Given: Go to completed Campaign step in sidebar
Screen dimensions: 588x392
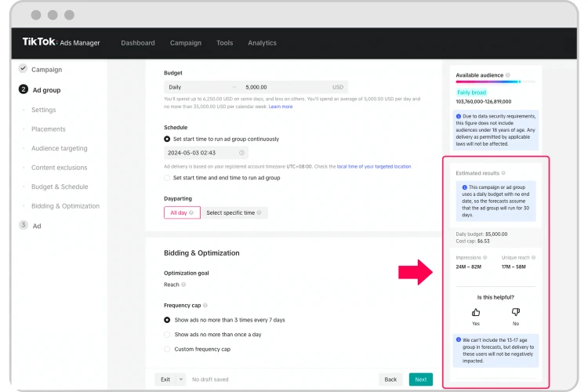Looking at the screenshot, I should pyautogui.click(x=46, y=70).
